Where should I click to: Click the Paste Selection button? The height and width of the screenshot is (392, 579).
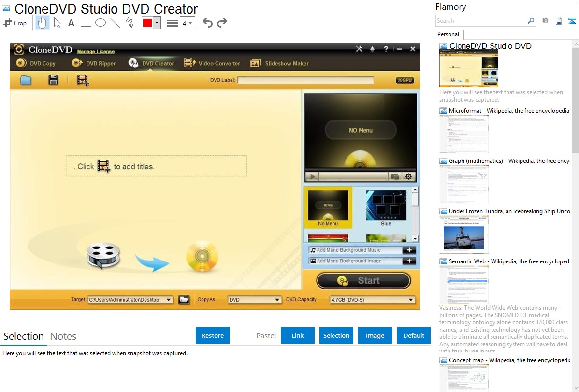click(336, 335)
